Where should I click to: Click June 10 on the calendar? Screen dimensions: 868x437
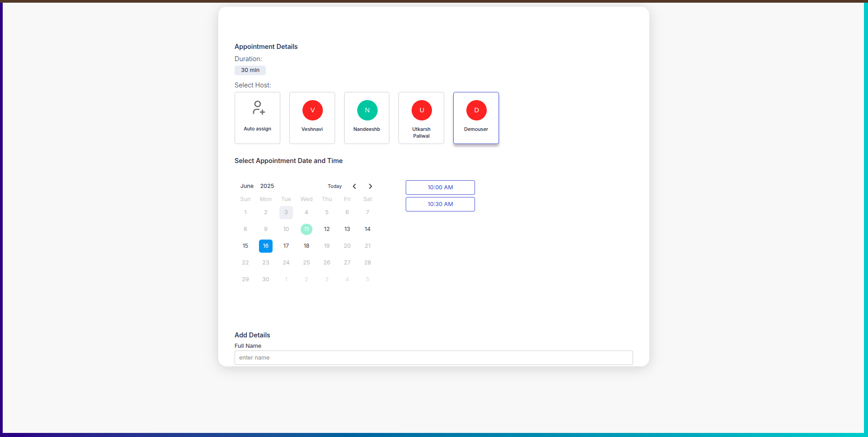click(286, 229)
